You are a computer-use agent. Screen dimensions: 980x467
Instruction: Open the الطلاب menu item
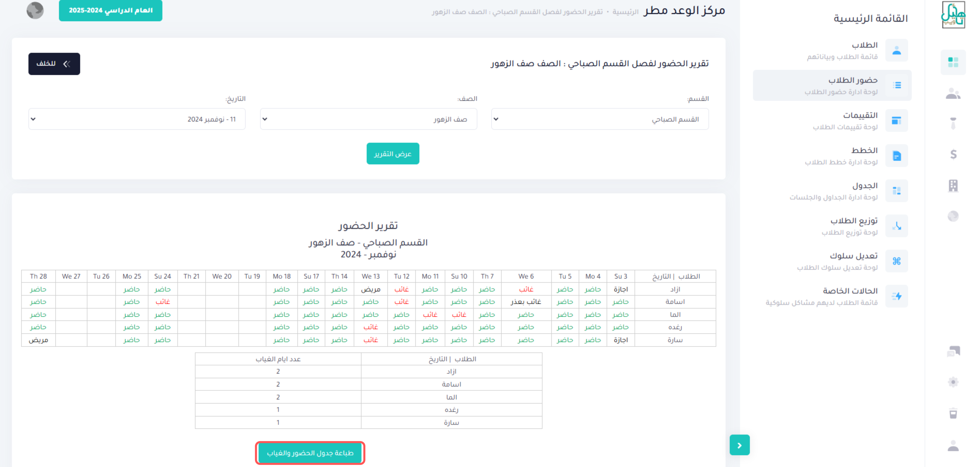pyautogui.click(x=832, y=50)
